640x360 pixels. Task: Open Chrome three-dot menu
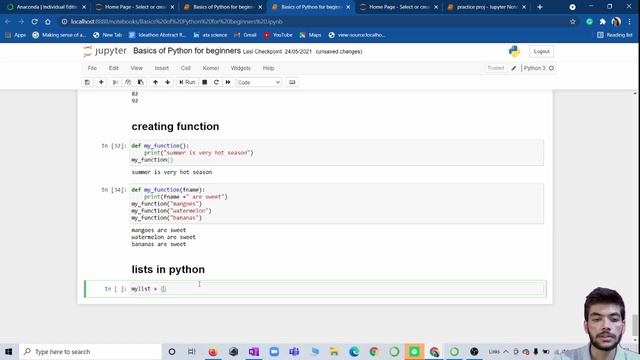pyautogui.click(x=629, y=22)
